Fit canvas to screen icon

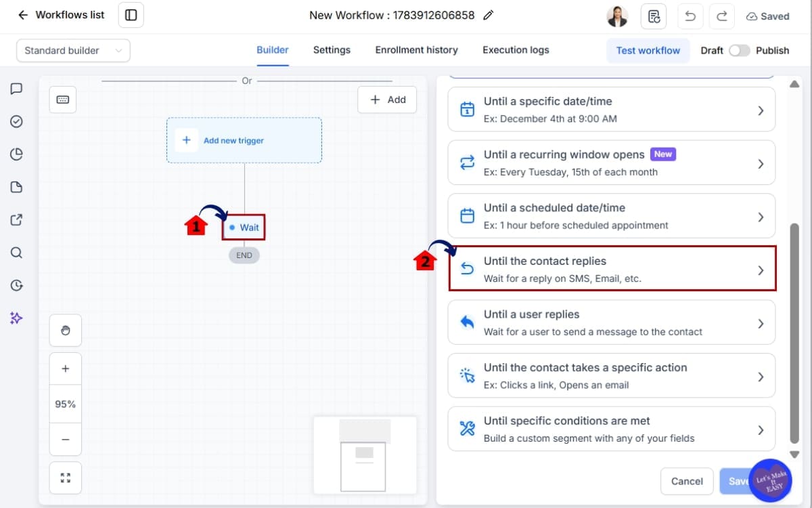[x=66, y=478]
